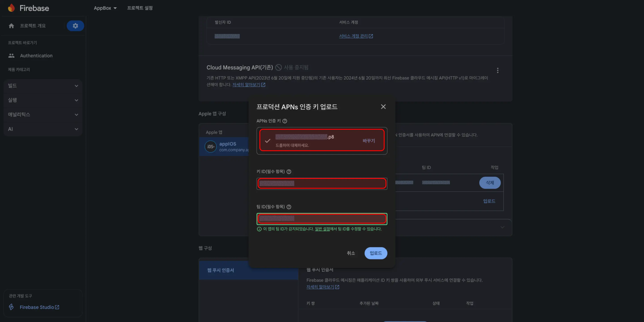Click the Firebase Studio icon

[11, 307]
